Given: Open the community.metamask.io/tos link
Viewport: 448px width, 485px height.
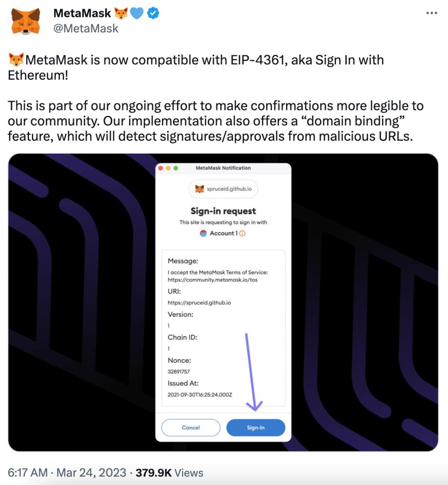Looking at the screenshot, I should [x=212, y=280].
